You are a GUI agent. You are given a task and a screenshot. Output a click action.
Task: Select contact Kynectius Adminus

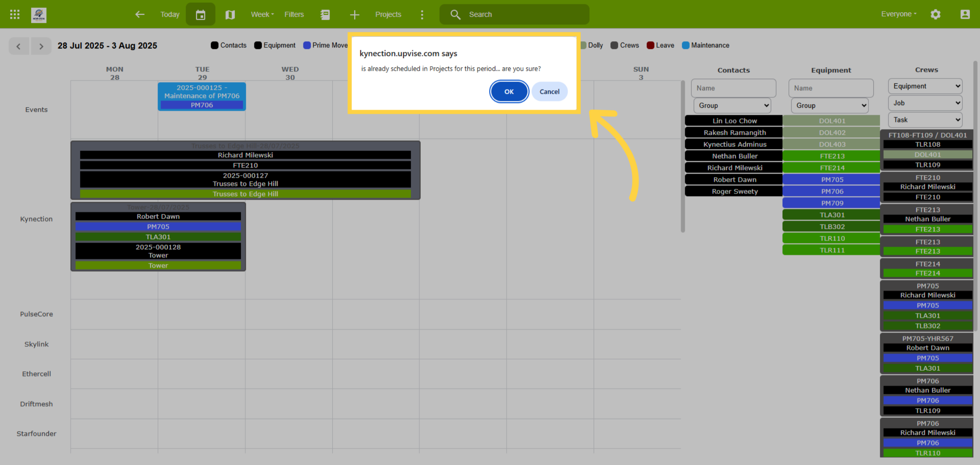pos(734,144)
